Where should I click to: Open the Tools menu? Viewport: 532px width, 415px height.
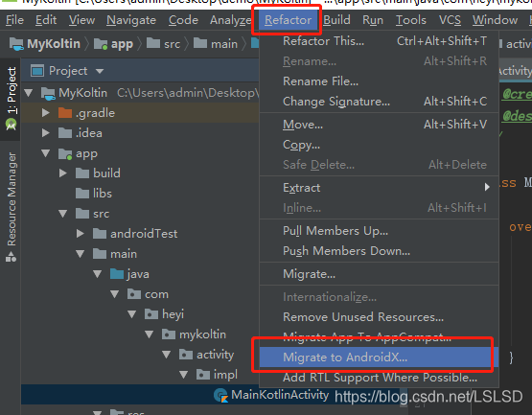(x=410, y=20)
